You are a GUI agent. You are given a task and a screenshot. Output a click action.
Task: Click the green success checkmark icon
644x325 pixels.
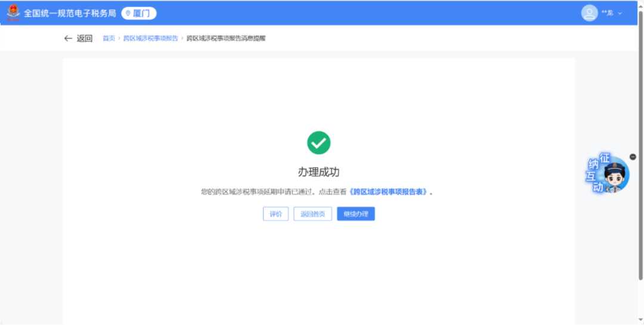coord(318,143)
